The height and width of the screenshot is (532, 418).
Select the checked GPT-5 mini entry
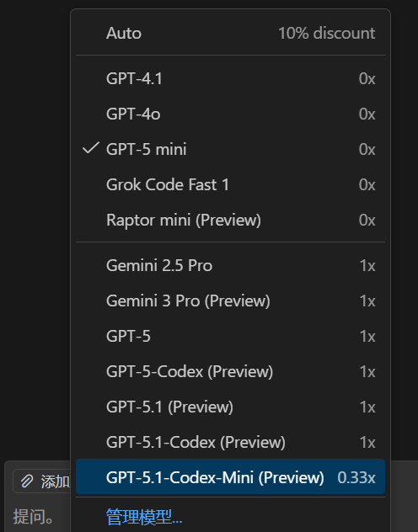(x=230, y=149)
